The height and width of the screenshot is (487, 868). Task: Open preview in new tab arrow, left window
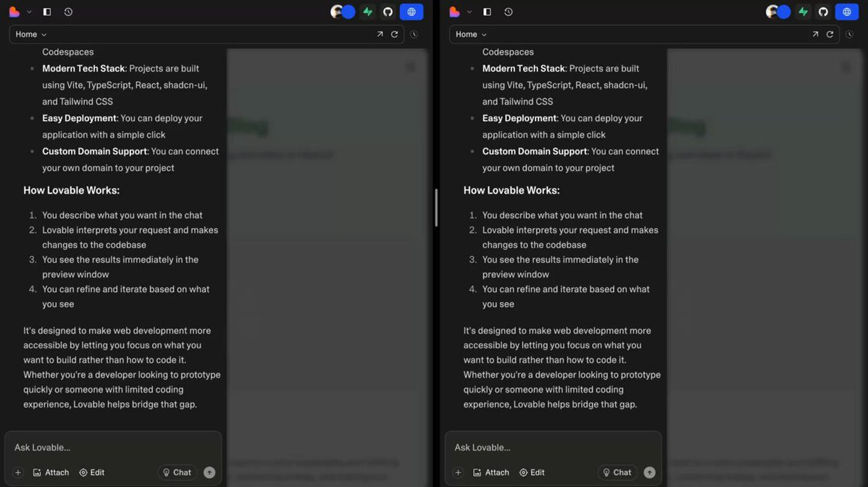(380, 34)
